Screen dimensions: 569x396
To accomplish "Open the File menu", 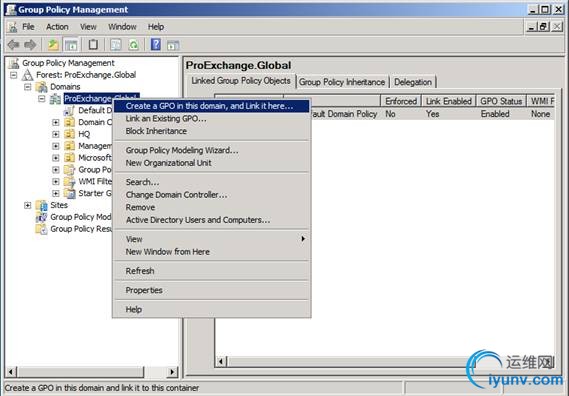I will click(x=28, y=27).
